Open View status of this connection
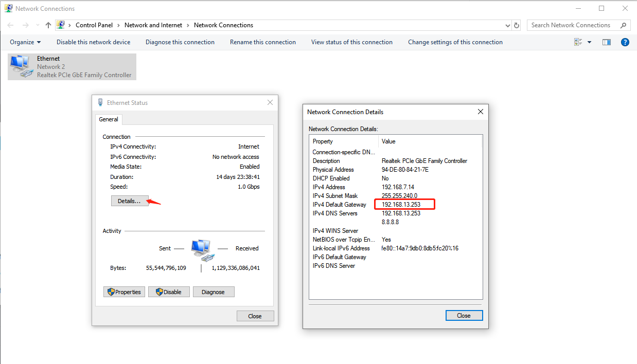Viewport: 637px width, 364px height. (352, 42)
